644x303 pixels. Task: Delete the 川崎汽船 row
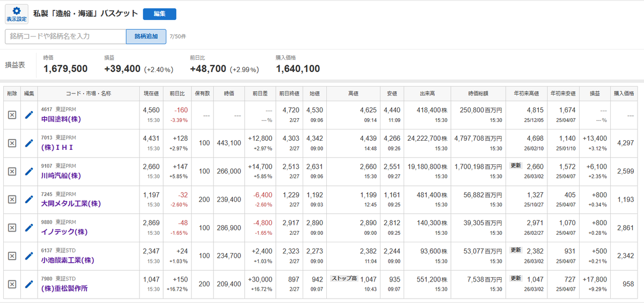[x=12, y=171]
